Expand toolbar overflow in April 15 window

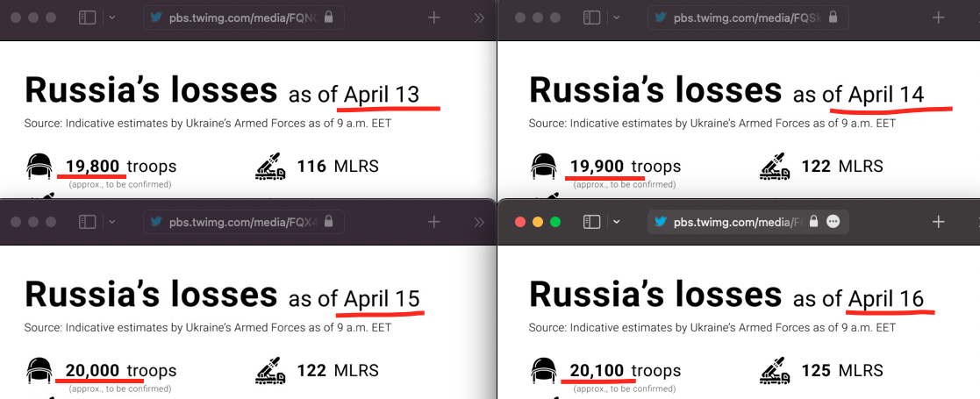pos(479,222)
